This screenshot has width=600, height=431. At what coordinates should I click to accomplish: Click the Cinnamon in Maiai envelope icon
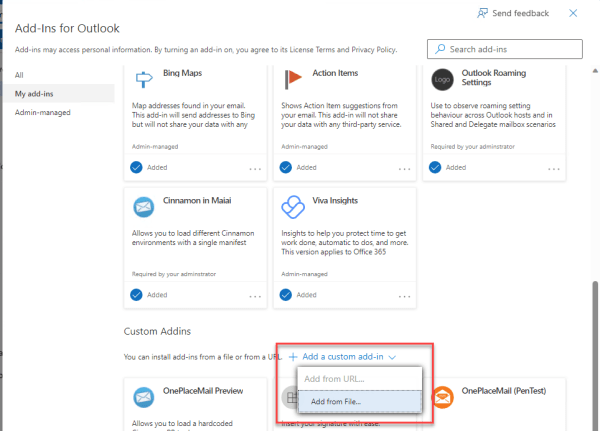(145, 206)
